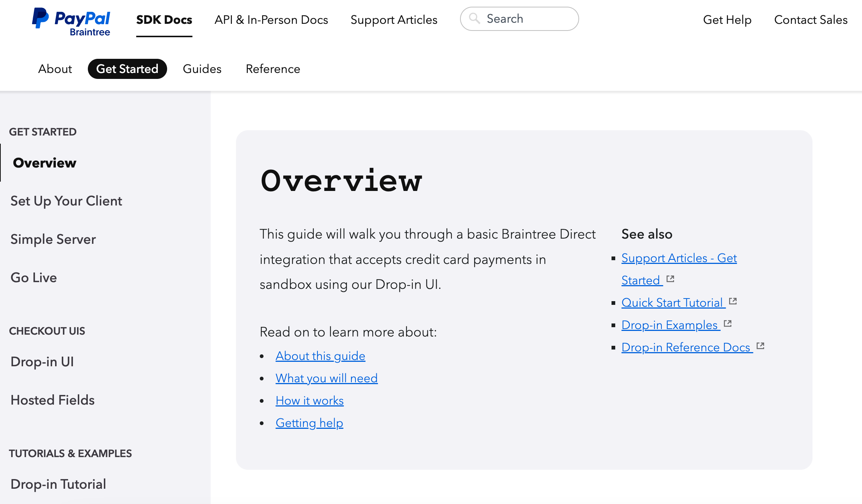862x504 pixels.
Task: Click external link icon beside Drop-in Reference Docs
Action: (x=761, y=345)
